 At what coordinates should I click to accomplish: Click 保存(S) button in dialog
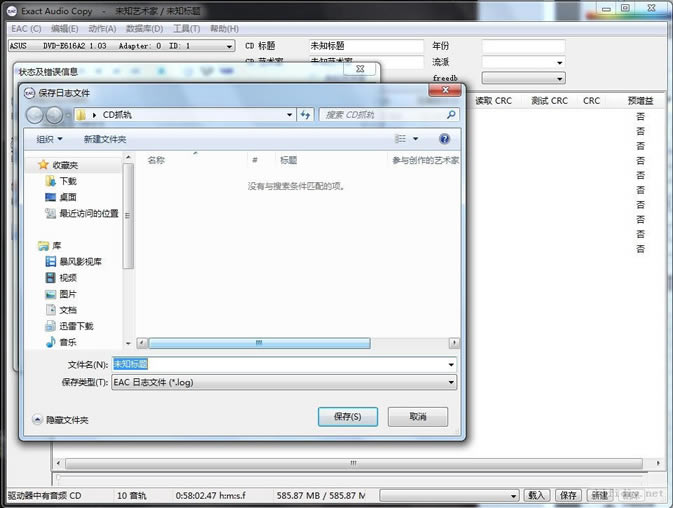[x=348, y=417]
